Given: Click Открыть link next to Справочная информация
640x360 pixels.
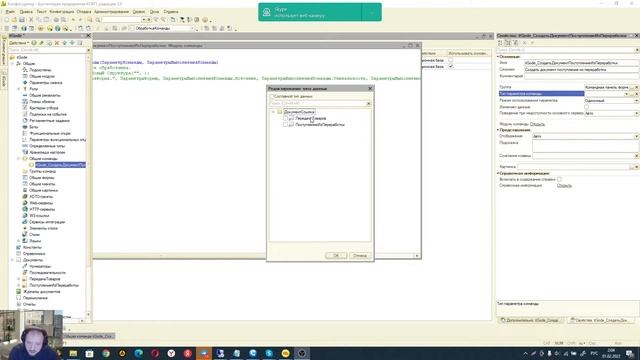Looking at the screenshot, I should (x=564, y=186).
